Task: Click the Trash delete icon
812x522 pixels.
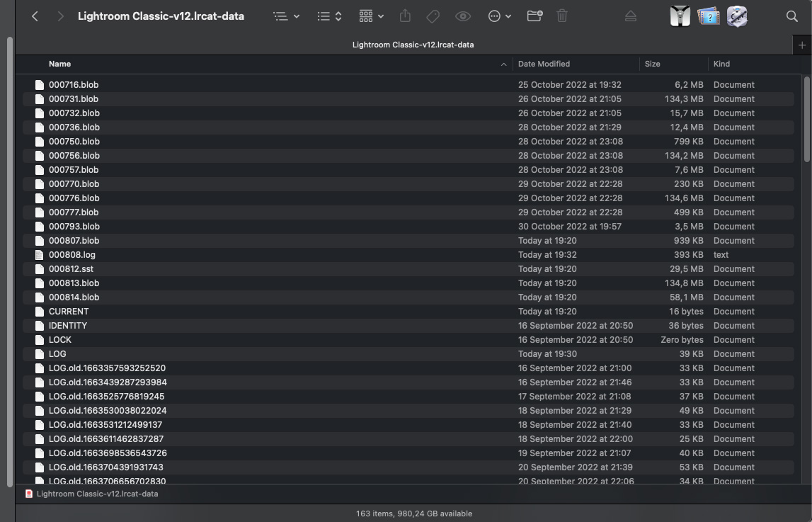Action: pyautogui.click(x=562, y=16)
